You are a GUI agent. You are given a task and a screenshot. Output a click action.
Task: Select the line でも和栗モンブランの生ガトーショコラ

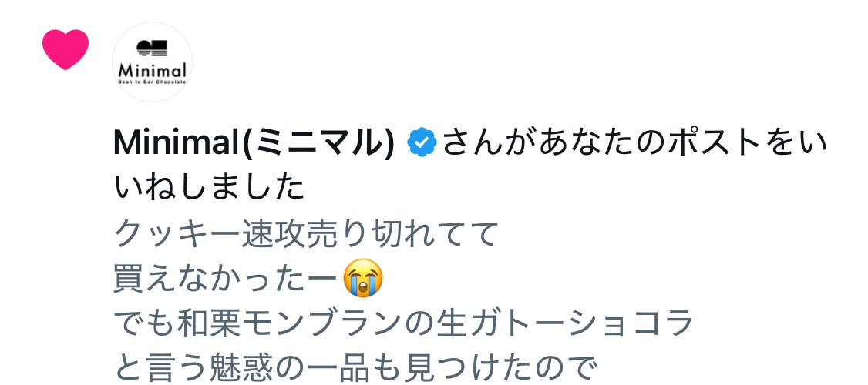pyautogui.click(x=404, y=323)
